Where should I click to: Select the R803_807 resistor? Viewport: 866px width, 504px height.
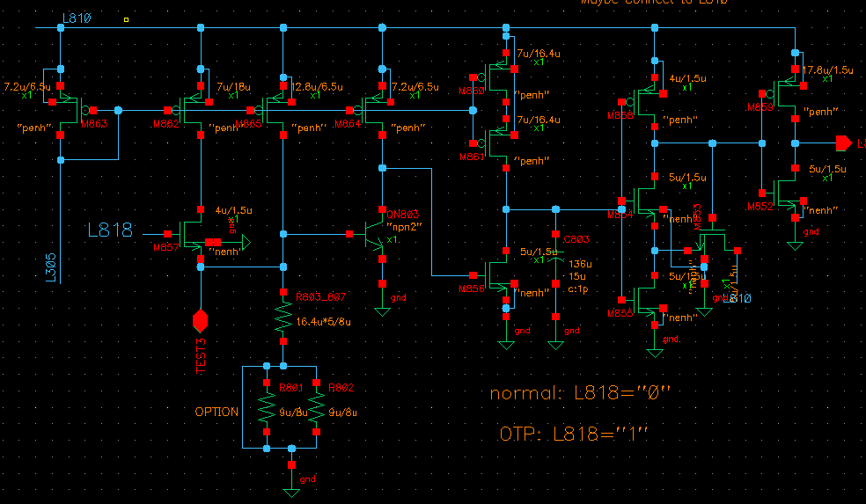tap(283, 317)
